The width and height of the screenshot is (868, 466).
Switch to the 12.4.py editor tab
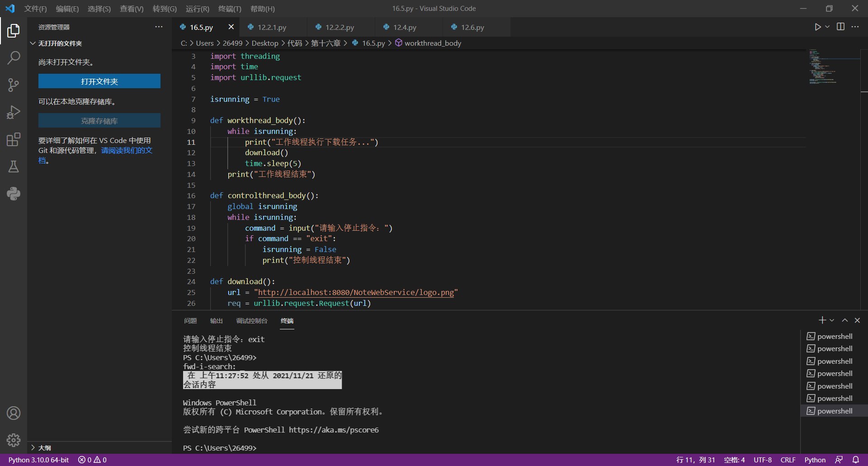405,28
